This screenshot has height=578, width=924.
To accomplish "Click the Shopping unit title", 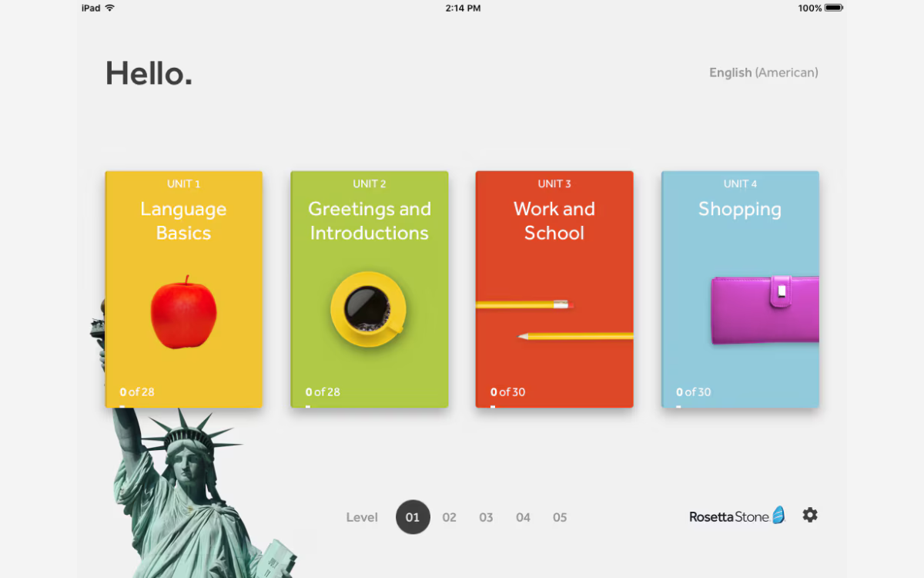I will click(x=739, y=209).
